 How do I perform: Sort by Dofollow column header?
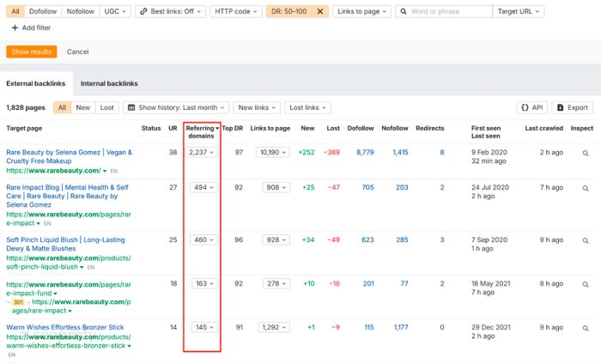click(361, 129)
